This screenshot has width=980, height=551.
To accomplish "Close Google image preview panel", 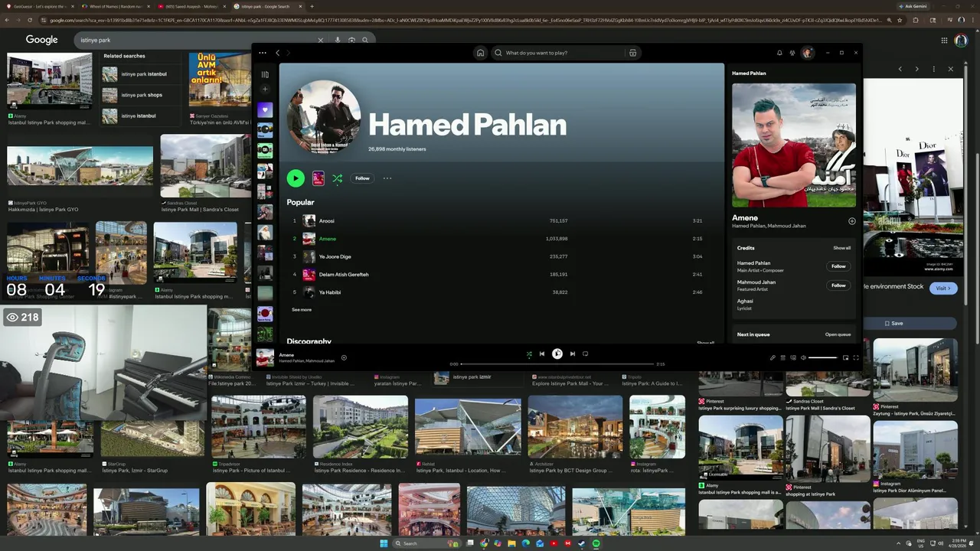I will [951, 69].
